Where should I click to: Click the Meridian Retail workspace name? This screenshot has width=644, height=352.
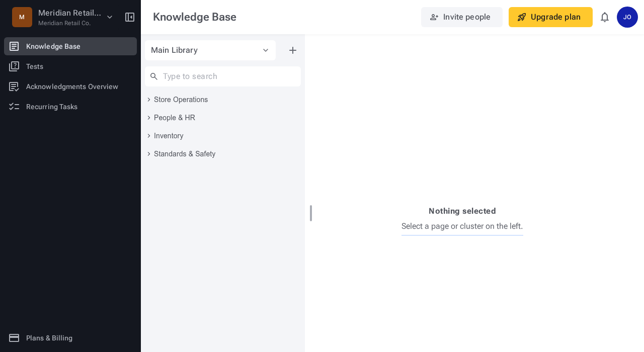(x=69, y=13)
